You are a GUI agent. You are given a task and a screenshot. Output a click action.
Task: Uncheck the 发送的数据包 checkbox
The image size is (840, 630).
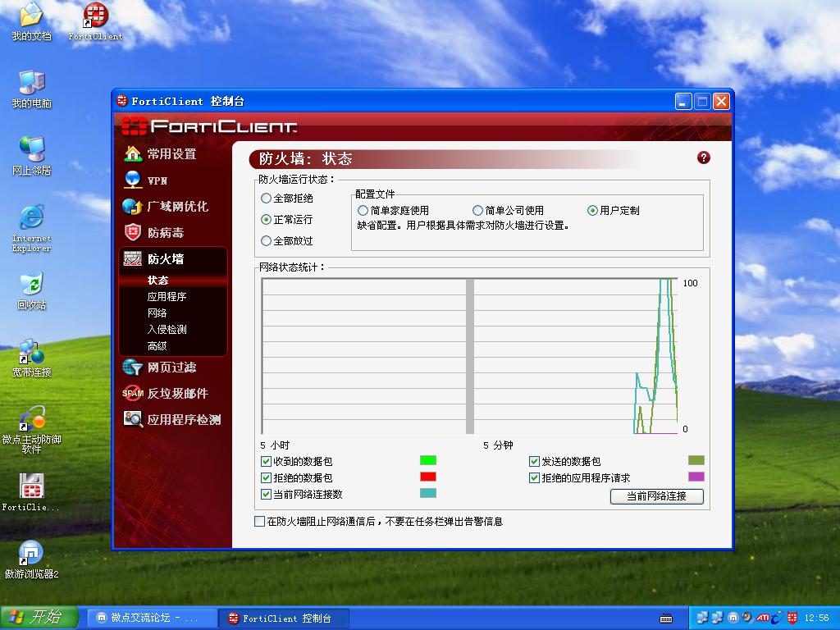534,461
